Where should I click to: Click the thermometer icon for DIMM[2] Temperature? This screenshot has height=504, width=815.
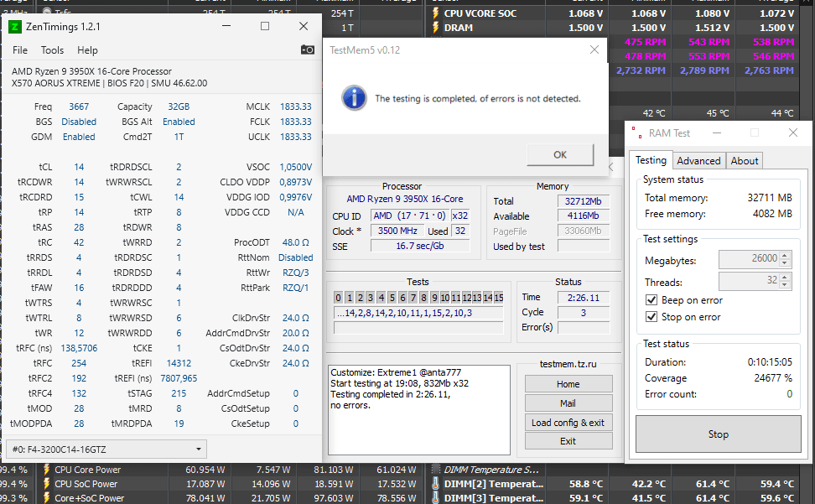437,484
